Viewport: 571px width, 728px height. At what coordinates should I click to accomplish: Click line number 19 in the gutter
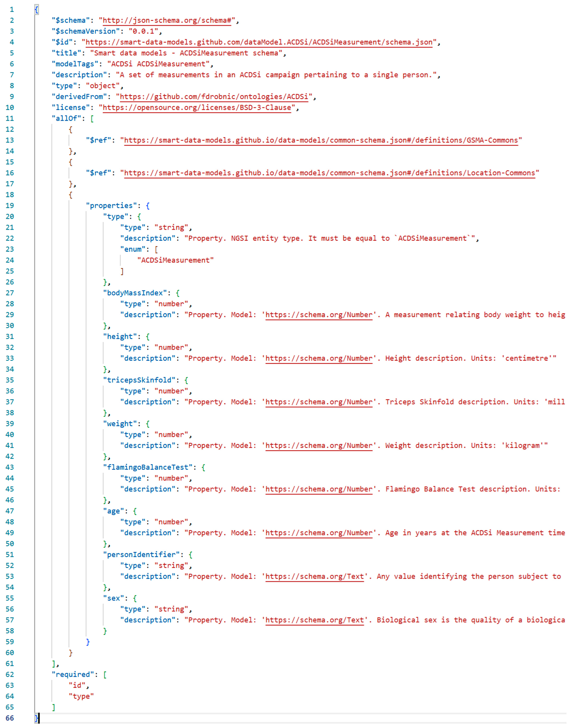[x=10, y=206]
